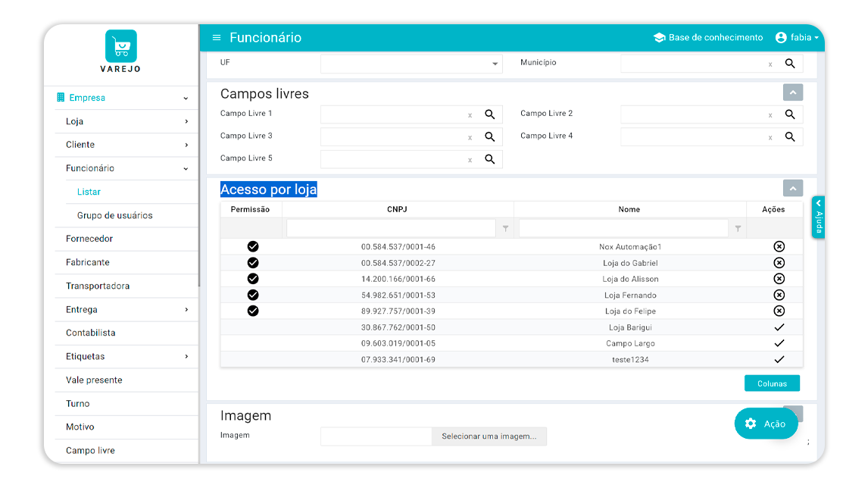Click the Campo Livre 4 search icon

click(x=790, y=137)
